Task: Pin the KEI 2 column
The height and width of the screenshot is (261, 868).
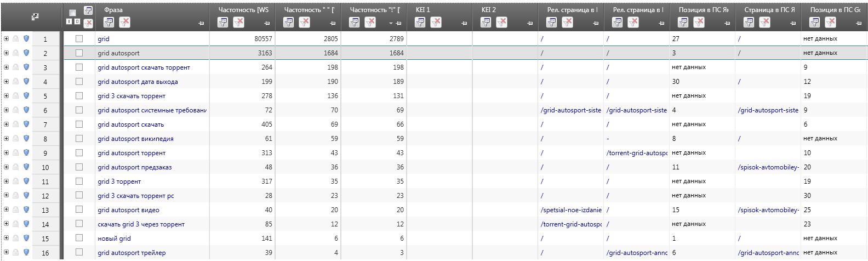Action: [x=530, y=24]
